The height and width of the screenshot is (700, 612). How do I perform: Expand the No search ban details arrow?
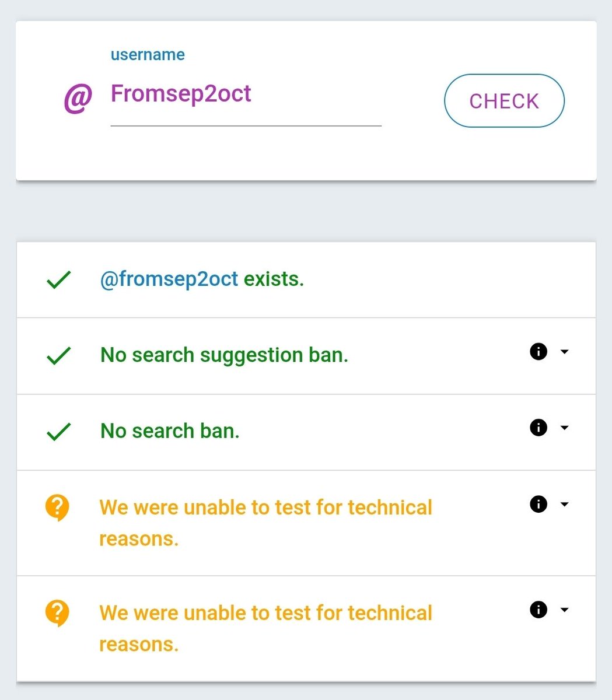(x=564, y=428)
